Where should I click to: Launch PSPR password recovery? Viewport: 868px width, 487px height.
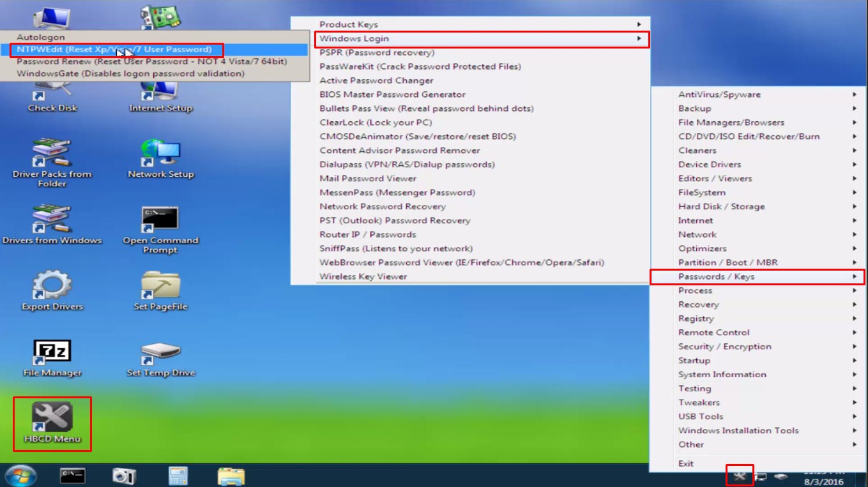click(470, 52)
